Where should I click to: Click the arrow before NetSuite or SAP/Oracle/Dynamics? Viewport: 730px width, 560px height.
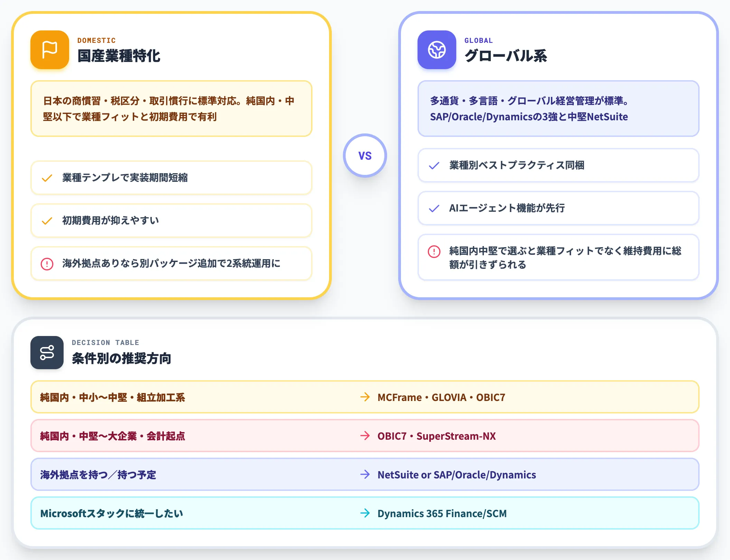click(365, 474)
